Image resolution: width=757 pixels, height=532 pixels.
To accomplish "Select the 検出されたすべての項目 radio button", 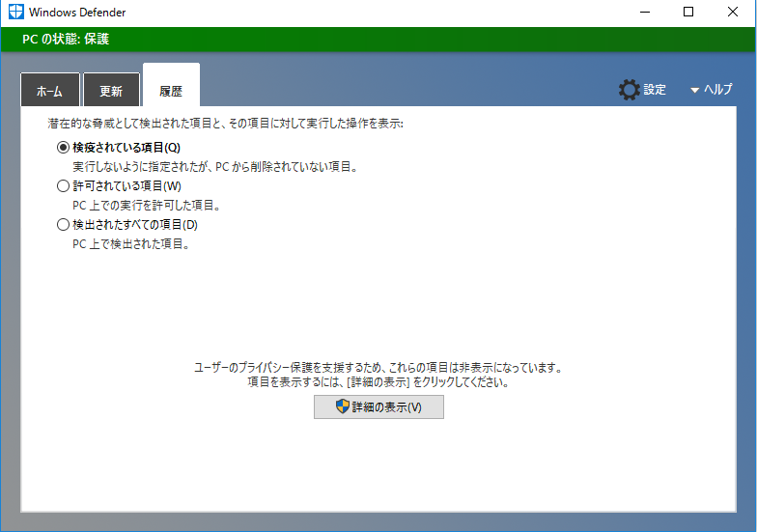I will (x=64, y=225).
